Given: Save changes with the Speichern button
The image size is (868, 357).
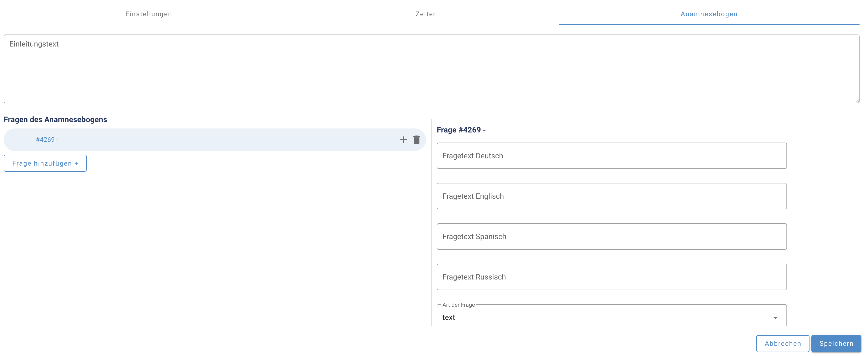Looking at the screenshot, I should pos(836,344).
